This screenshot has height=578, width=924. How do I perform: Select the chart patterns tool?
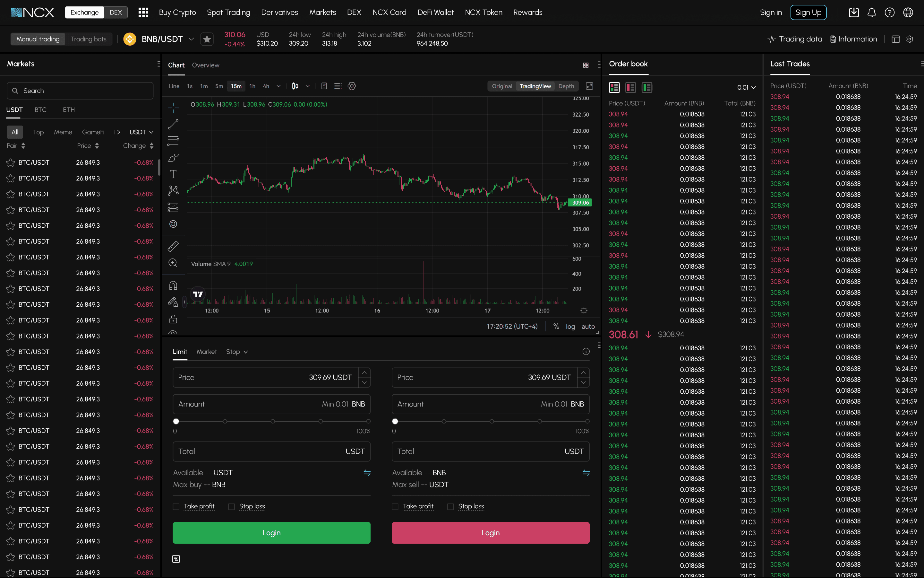click(x=173, y=190)
